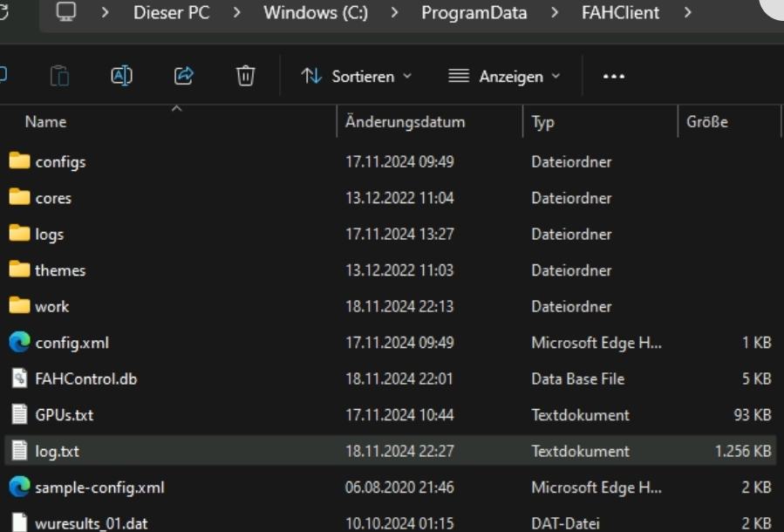The image size is (784, 532).
Task: Sort by the Typ column header
Action: point(543,122)
